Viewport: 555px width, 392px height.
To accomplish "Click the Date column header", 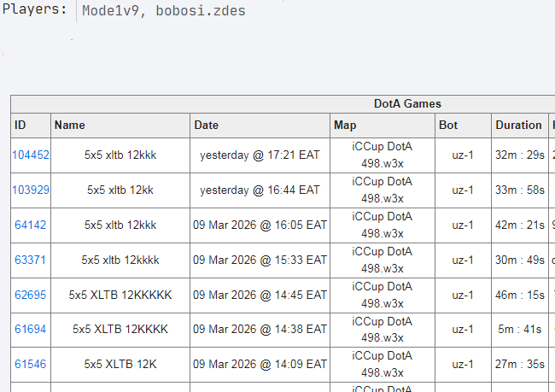I will tap(207, 125).
